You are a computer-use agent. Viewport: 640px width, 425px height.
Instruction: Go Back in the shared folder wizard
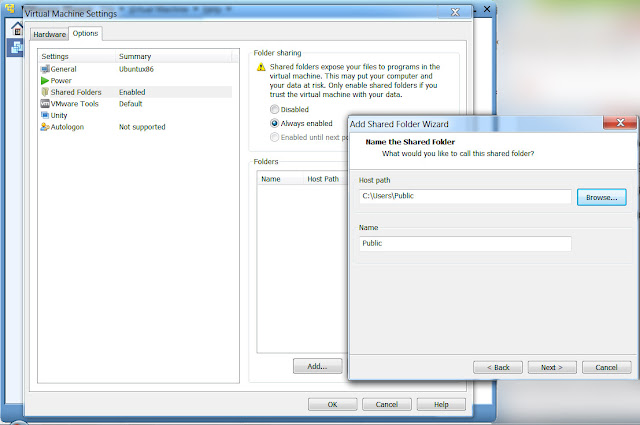tap(498, 367)
